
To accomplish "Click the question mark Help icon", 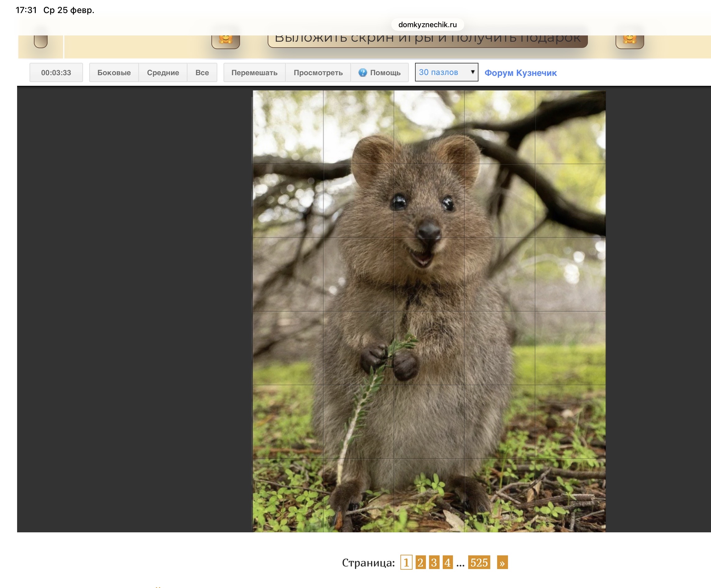I will 362,72.
